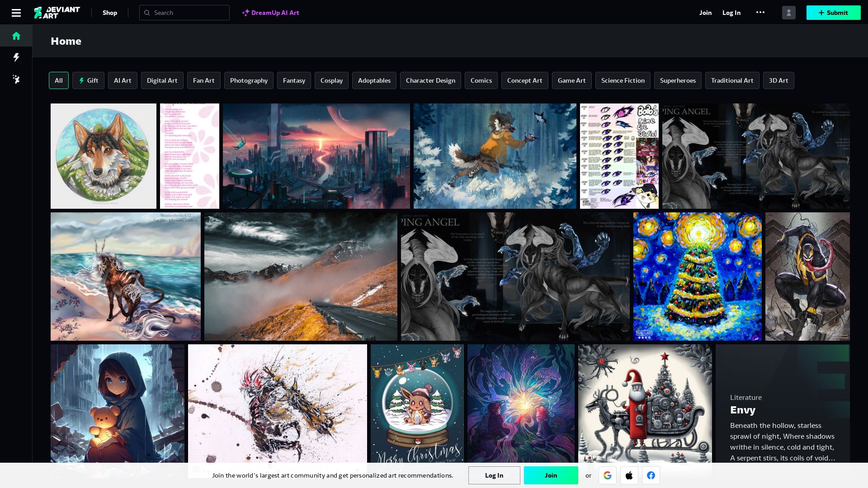Viewport: 868px width, 488px height.
Task: Click the hamburger menu icon
Action: pyautogui.click(x=16, y=12)
